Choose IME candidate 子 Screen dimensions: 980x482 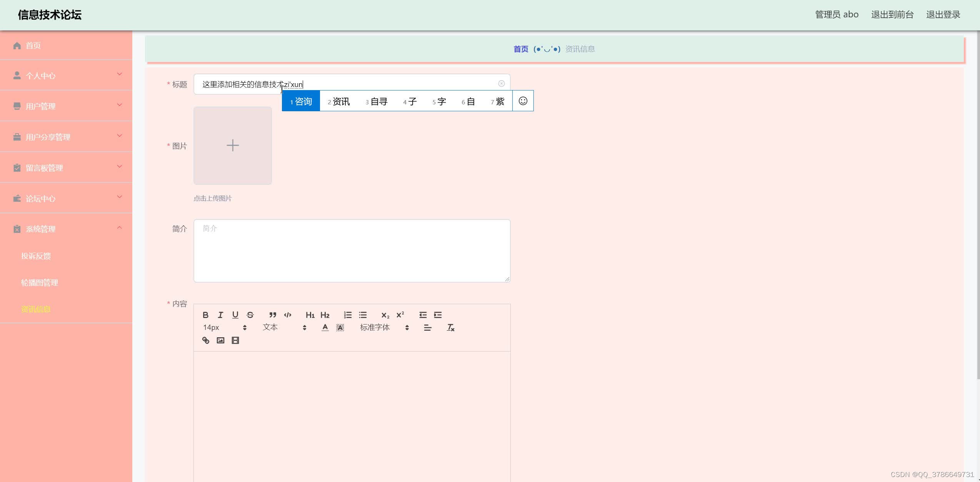(x=410, y=101)
